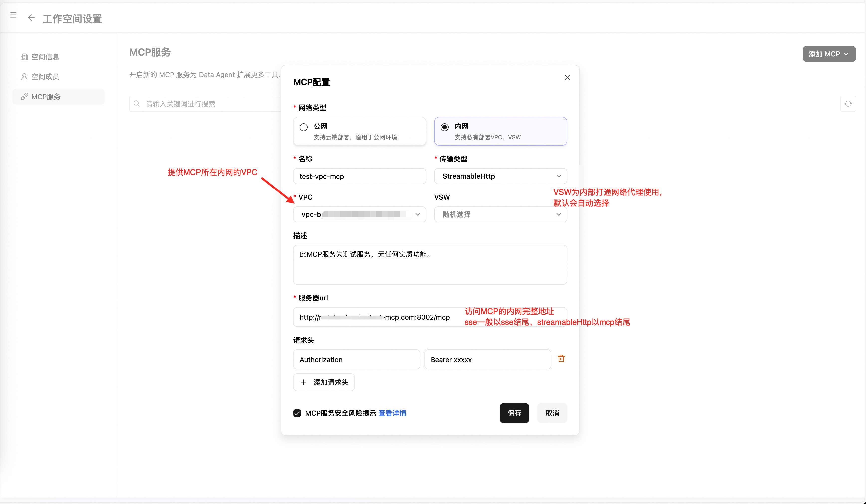Click the refresh icon beside search

click(848, 104)
